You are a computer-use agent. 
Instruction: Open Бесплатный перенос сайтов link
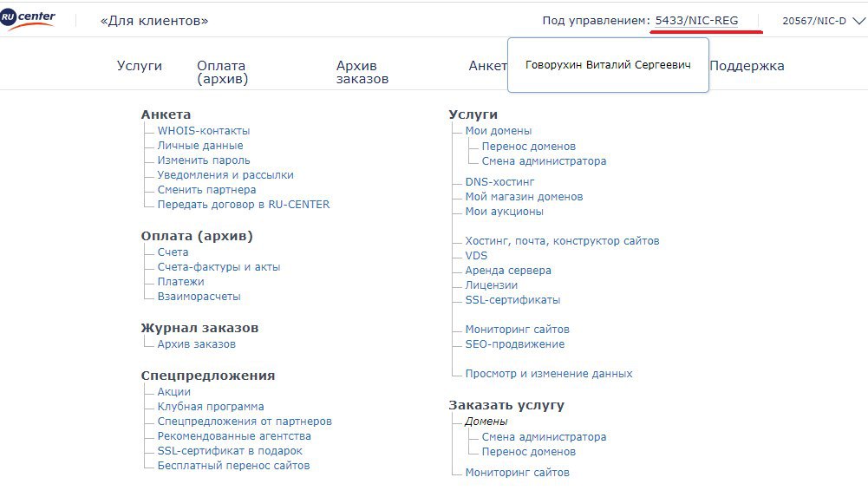tap(233, 466)
